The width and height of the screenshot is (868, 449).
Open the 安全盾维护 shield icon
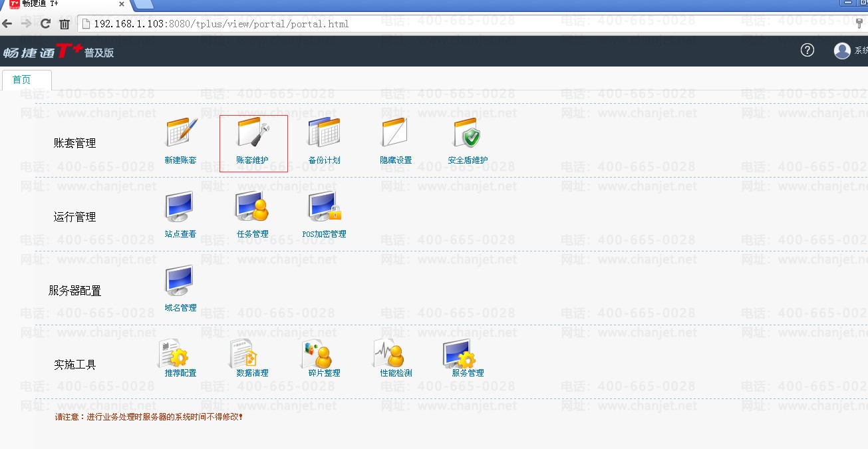[467, 132]
